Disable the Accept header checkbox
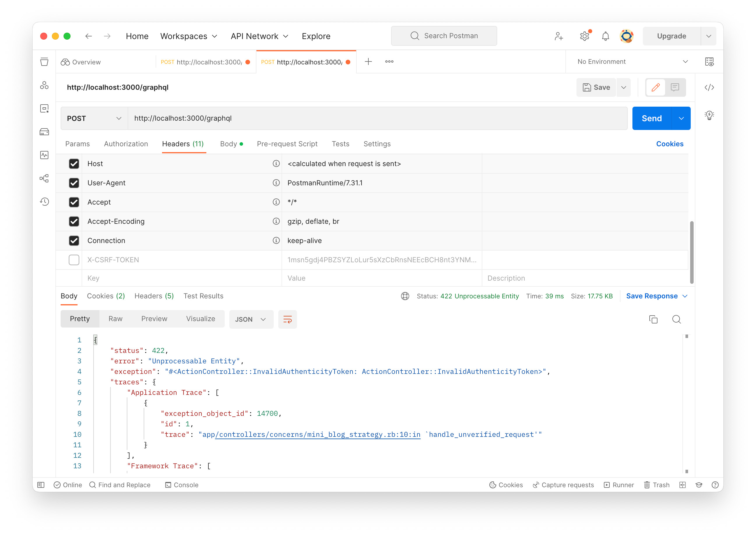The width and height of the screenshot is (756, 535). [x=73, y=202]
